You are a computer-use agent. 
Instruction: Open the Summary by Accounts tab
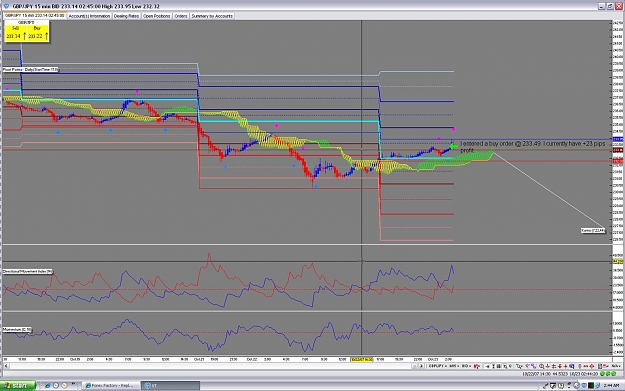click(212, 16)
